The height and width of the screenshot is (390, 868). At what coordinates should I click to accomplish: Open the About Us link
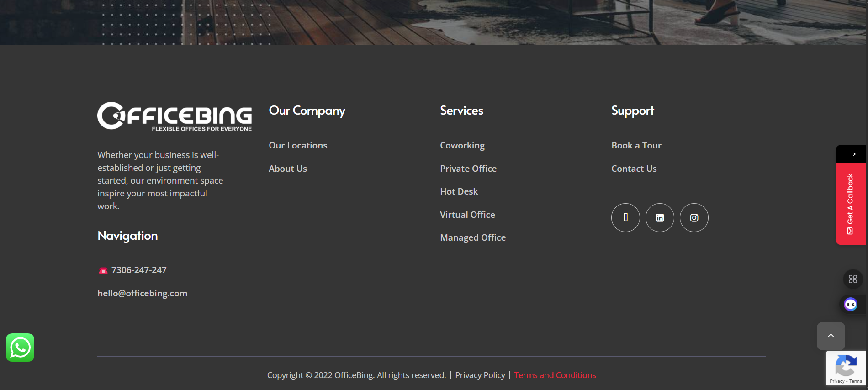tap(288, 169)
